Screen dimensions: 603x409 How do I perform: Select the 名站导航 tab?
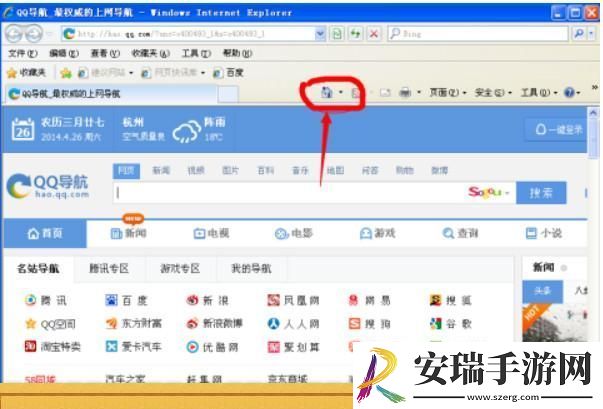click(x=38, y=268)
